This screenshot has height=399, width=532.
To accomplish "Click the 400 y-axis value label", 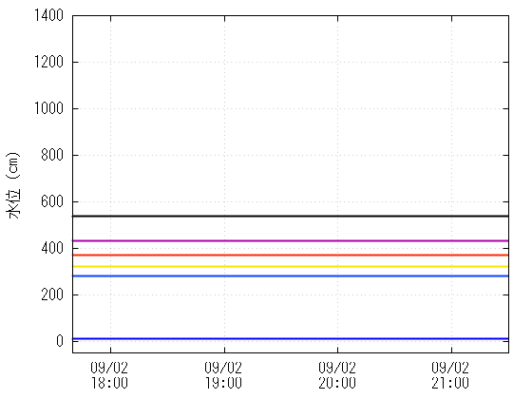I will coord(52,248).
